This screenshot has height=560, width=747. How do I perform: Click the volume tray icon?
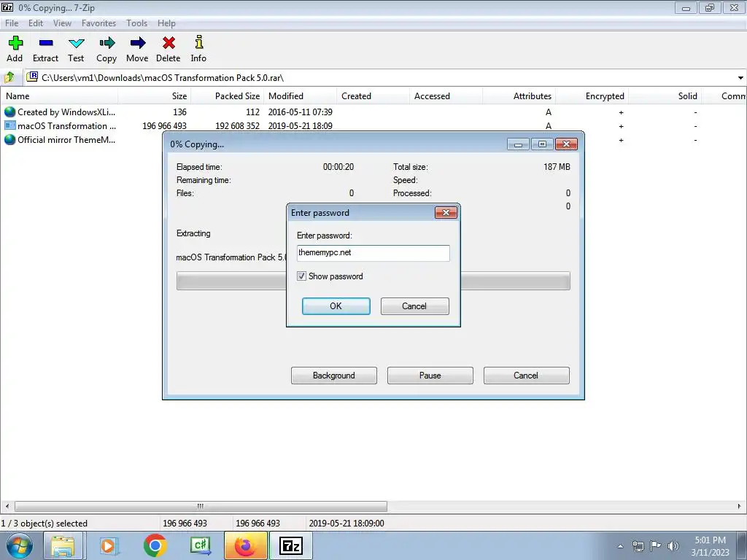[x=673, y=545]
